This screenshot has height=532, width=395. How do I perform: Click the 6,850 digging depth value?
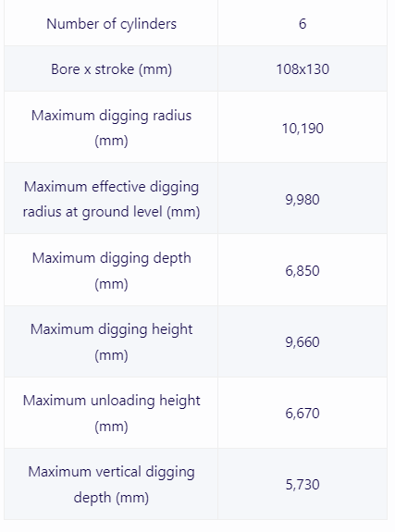click(x=302, y=271)
